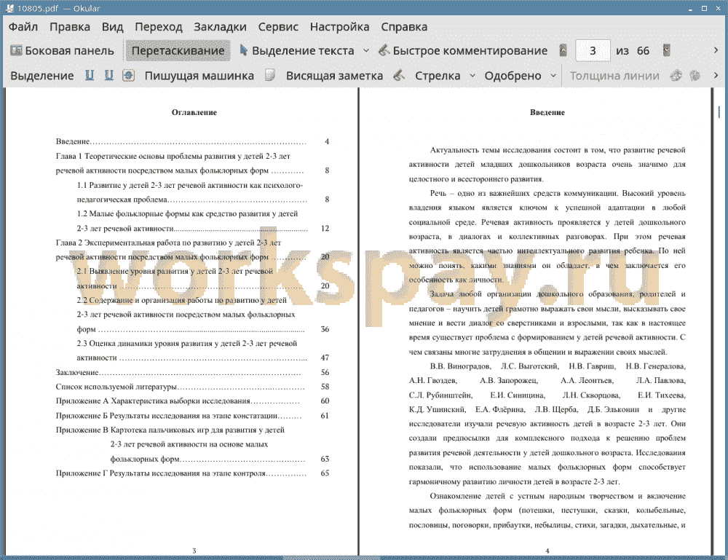The image size is (728, 560).
Task: Open the Настройка menu
Action: 339,27
